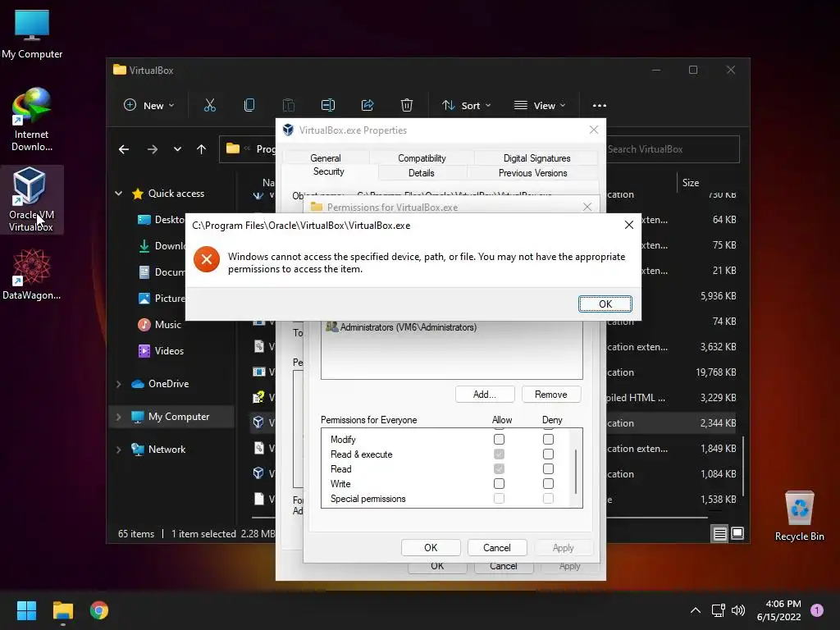This screenshot has height=630, width=840.
Task: Open the Recycle Bin
Action: pyautogui.click(x=799, y=516)
